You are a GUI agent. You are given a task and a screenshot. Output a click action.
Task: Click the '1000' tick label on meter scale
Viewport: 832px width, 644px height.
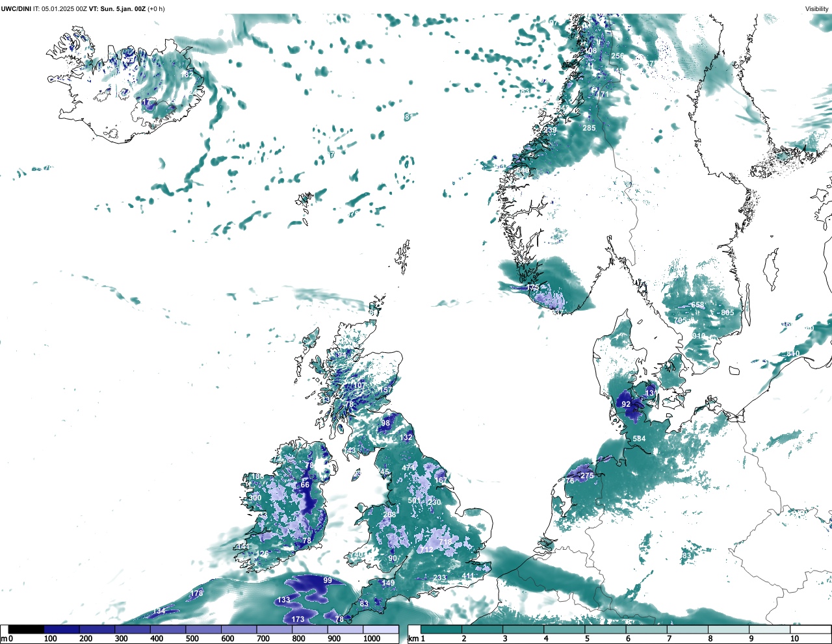tap(372, 639)
